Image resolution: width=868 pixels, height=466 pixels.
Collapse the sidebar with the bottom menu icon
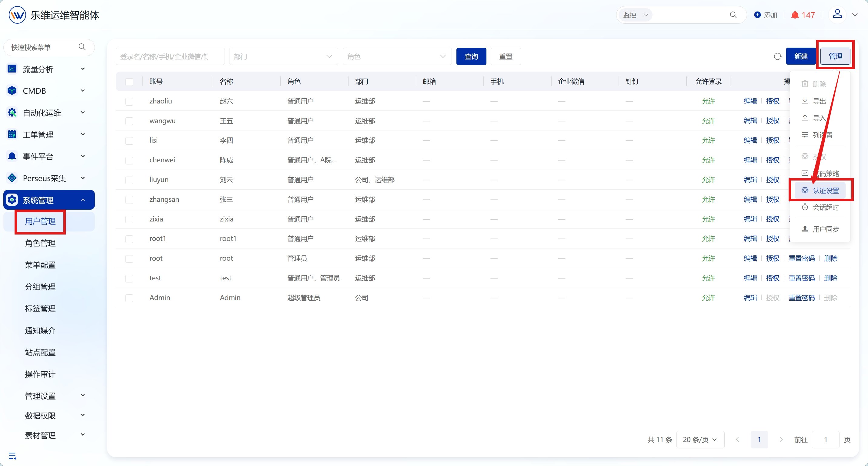(12, 456)
